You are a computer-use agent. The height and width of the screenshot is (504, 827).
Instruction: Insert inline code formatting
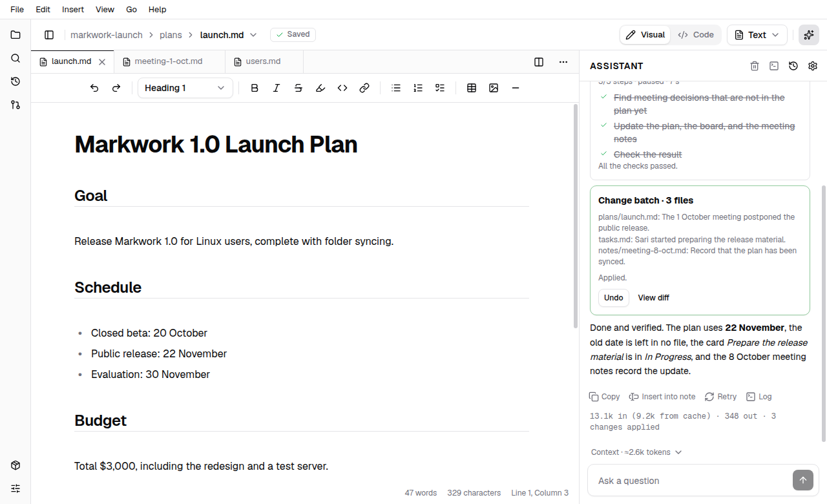pos(342,88)
